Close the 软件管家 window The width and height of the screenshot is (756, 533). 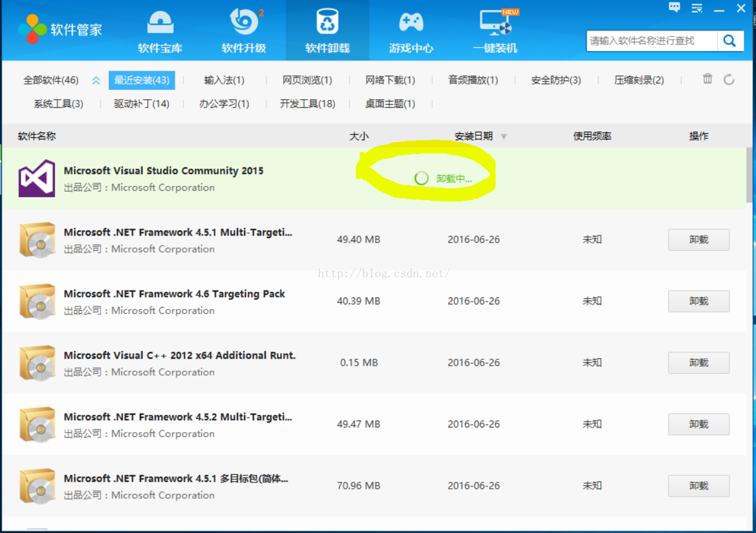click(741, 8)
